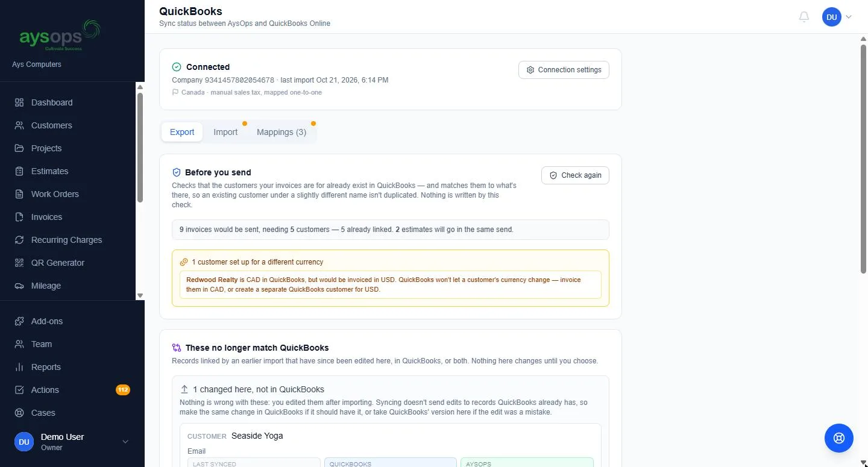
Task: Click the shield icon beside Before you send
Action: [177, 172]
